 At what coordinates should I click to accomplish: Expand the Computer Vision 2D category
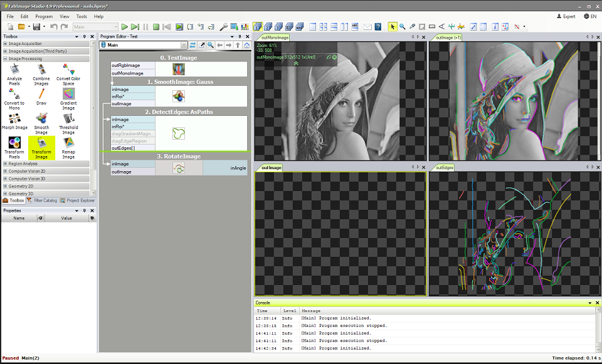(5, 171)
